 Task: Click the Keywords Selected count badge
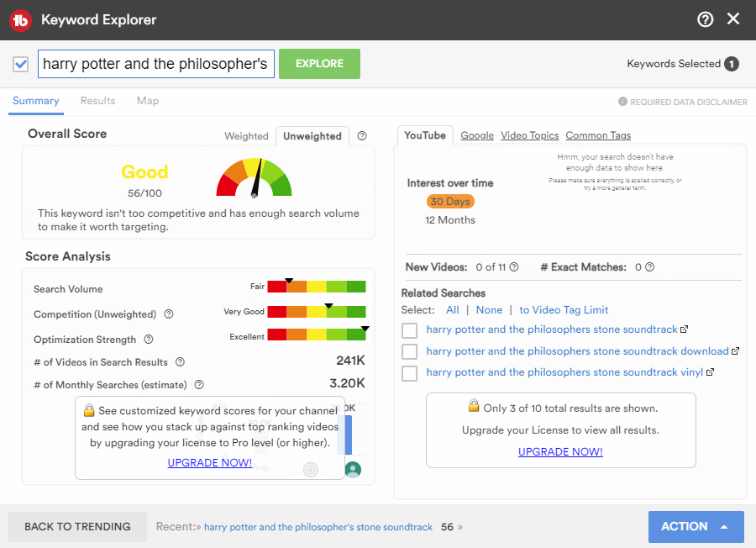[732, 64]
